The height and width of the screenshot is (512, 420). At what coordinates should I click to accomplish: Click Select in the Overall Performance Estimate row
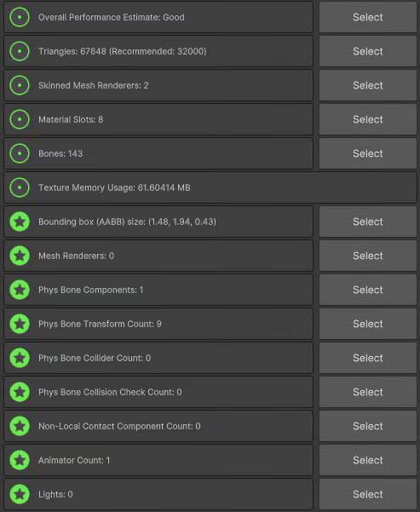[x=368, y=17]
